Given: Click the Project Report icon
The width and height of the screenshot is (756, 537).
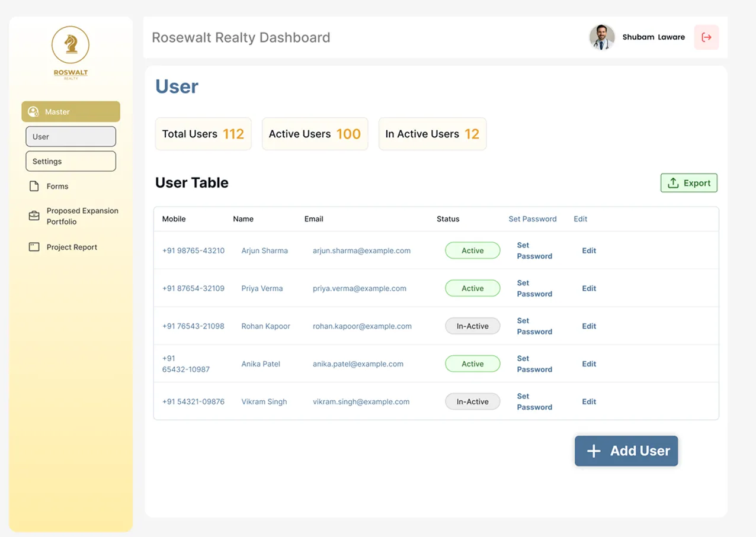Looking at the screenshot, I should [x=34, y=247].
